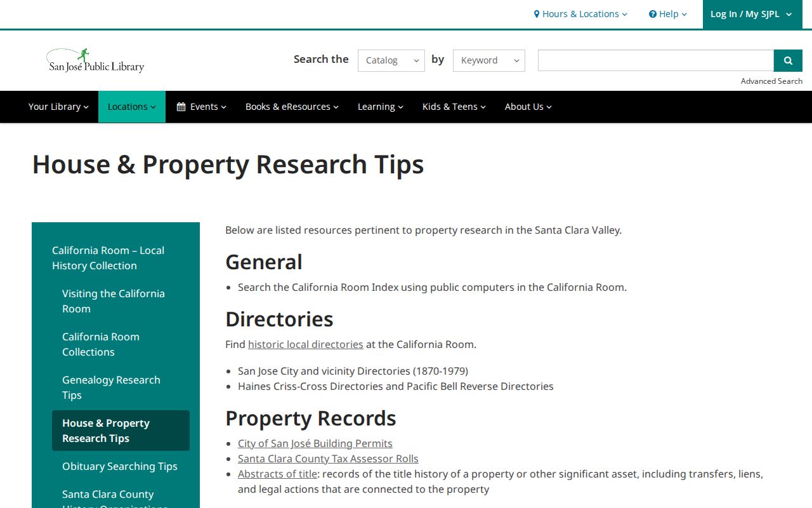Open the Locations navigation menu
The width and height of the screenshot is (812, 508).
pos(132,107)
